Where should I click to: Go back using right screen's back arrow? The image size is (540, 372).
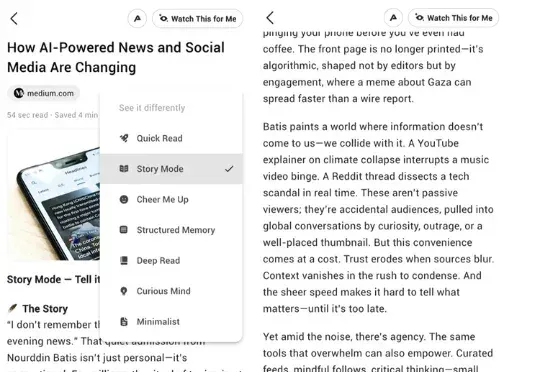270,18
